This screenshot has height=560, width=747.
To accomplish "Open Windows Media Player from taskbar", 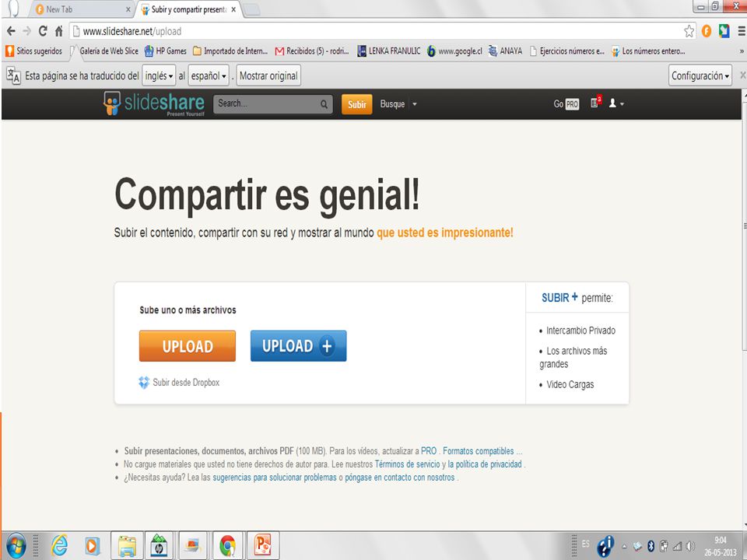I will (x=93, y=546).
